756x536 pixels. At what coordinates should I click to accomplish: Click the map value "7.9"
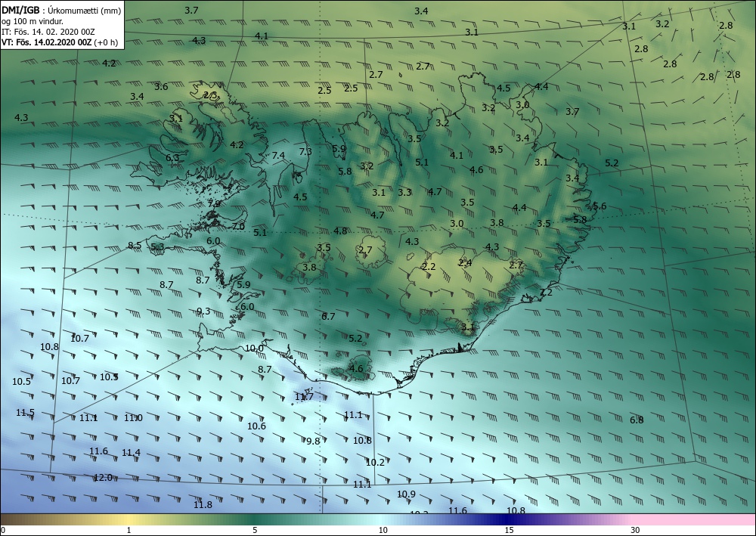coord(214,204)
